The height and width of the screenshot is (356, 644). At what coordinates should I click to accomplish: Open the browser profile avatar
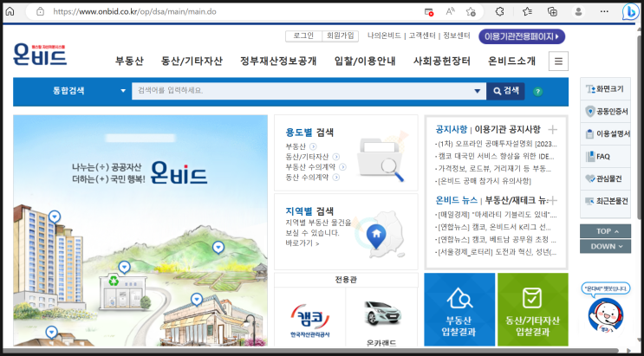tap(578, 11)
